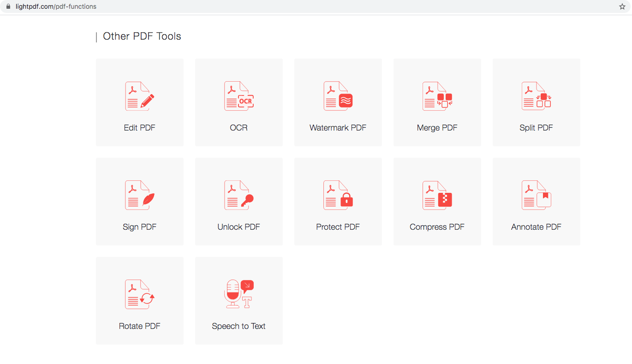Viewport: 632px width, 364px height.
Task: Click the Sign PDF feather icon
Action: coord(140,195)
